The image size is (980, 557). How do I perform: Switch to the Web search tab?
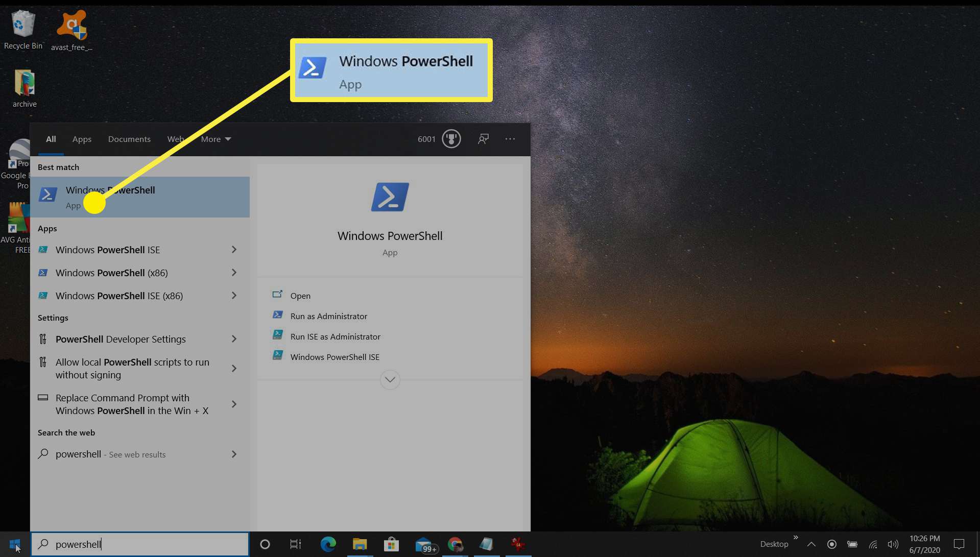click(175, 139)
